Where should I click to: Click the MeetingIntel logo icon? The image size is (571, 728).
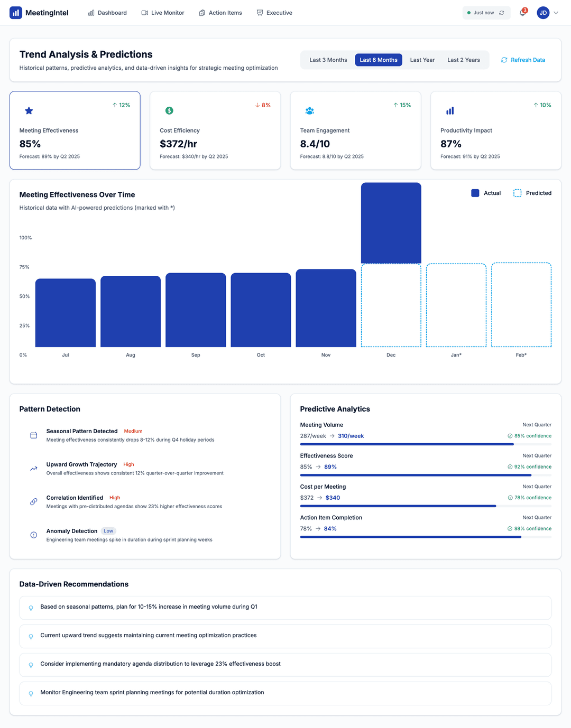[x=16, y=13]
